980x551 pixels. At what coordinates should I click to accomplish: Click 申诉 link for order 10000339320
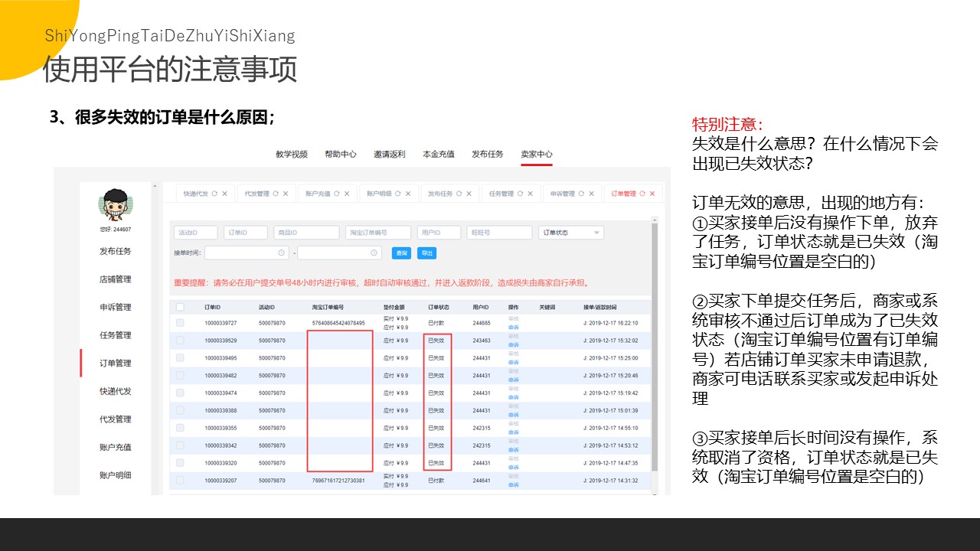click(514, 468)
